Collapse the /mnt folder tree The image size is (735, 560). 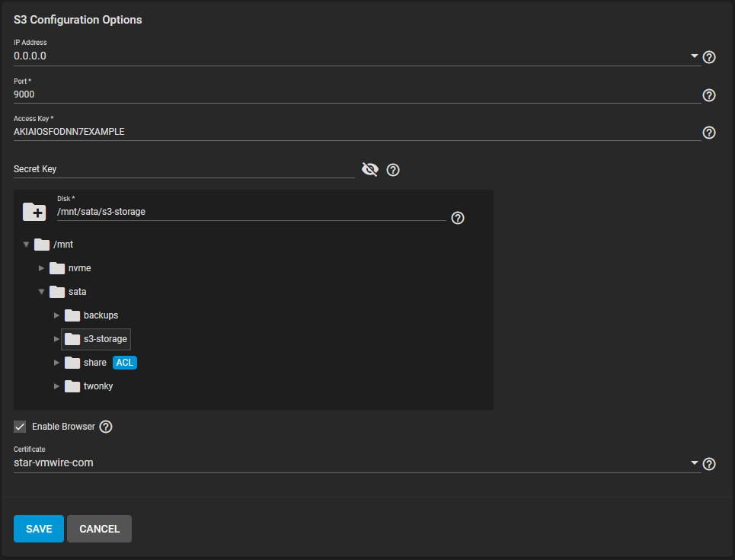pos(27,245)
